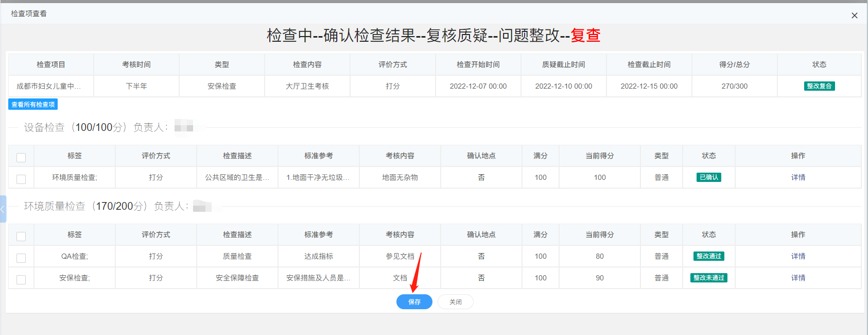Click the 整改未通过 status badge

point(709,278)
